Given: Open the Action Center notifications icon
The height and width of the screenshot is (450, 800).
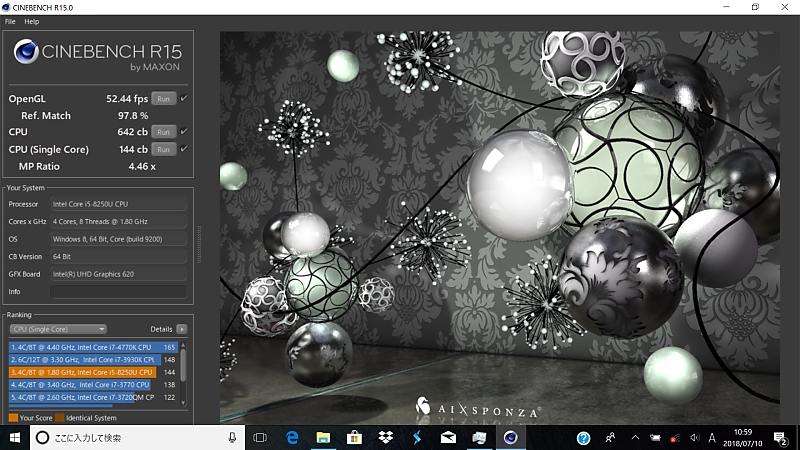Looking at the screenshot, I should tap(780, 438).
